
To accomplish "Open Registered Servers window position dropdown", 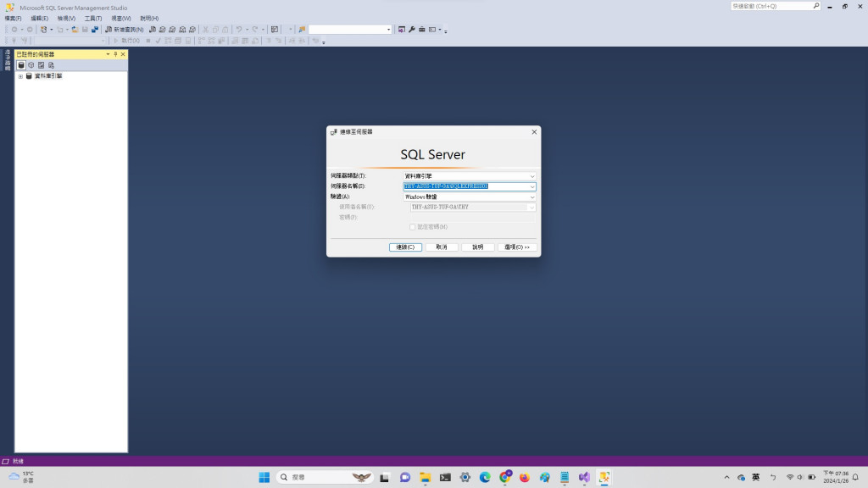I will (108, 54).
